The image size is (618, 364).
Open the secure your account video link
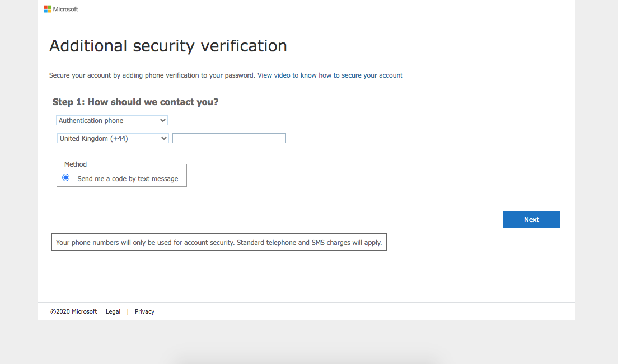click(x=330, y=75)
